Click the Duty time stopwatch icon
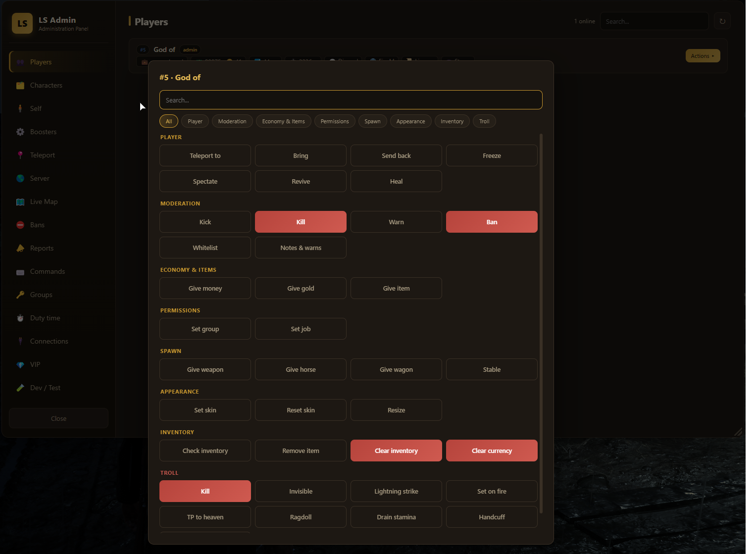The width and height of the screenshot is (756, 554). coord(20,318)
